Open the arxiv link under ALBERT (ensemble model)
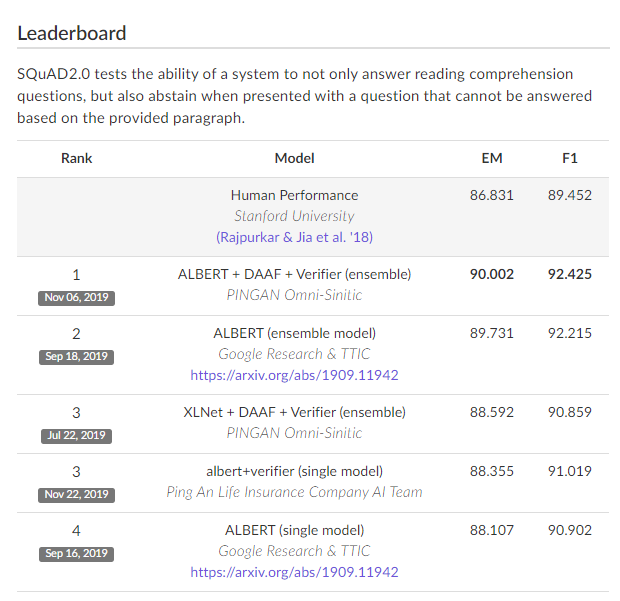 [x=294, y=375]
